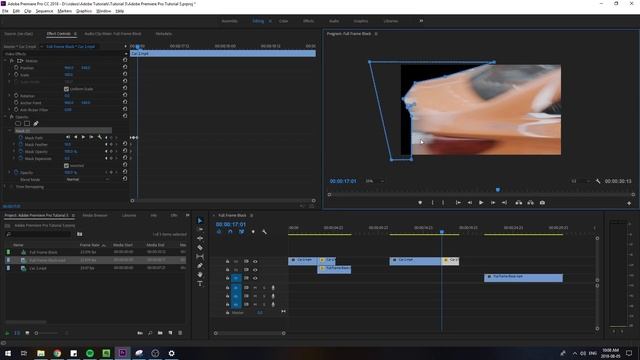
Task: Open the Program monitor button editor plus
Action: coord(629,203)
